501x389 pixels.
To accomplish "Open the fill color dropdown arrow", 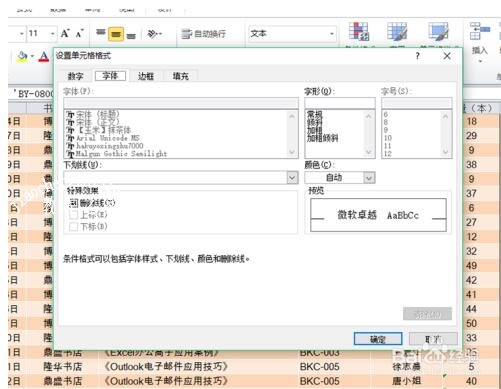I will click(32, 57).
